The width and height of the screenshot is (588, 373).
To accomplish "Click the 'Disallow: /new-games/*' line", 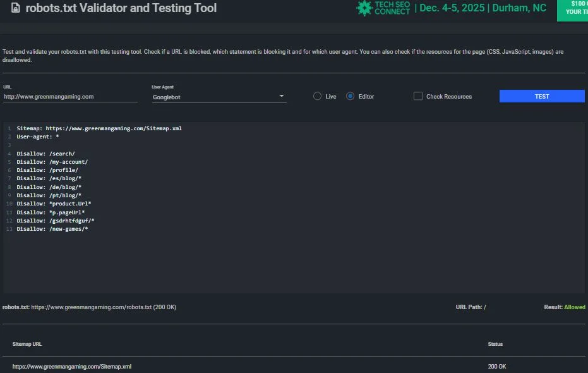I will 52,229.
